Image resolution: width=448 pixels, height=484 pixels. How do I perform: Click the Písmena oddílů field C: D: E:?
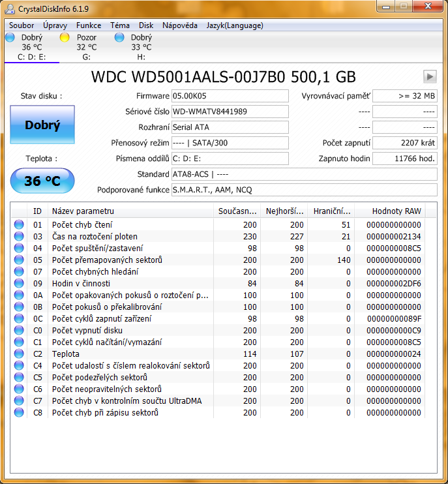(x=230, y=159)
